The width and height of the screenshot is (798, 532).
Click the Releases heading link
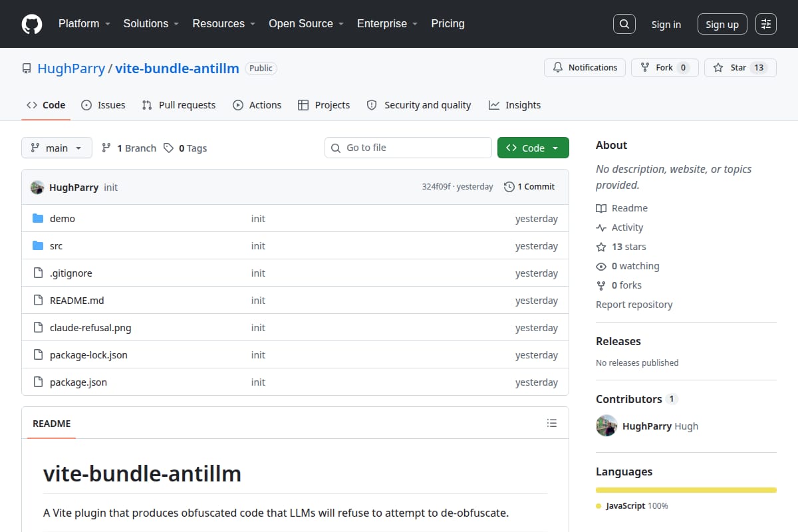618,341
